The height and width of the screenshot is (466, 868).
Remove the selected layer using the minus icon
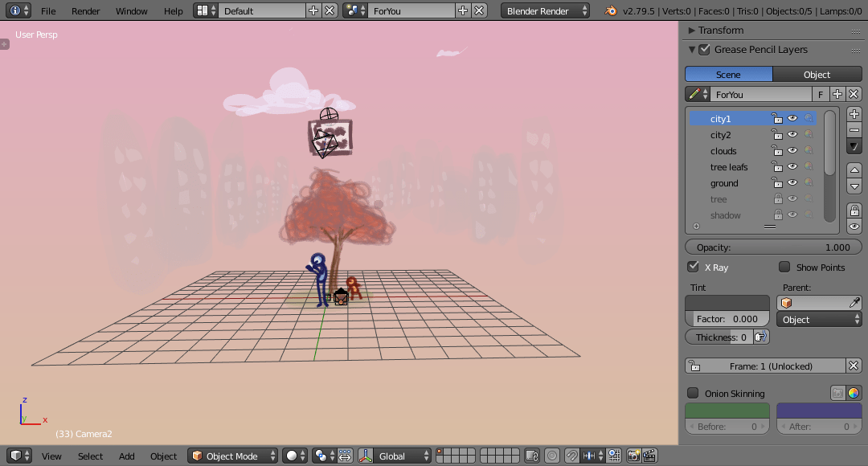tap(854, 129)
